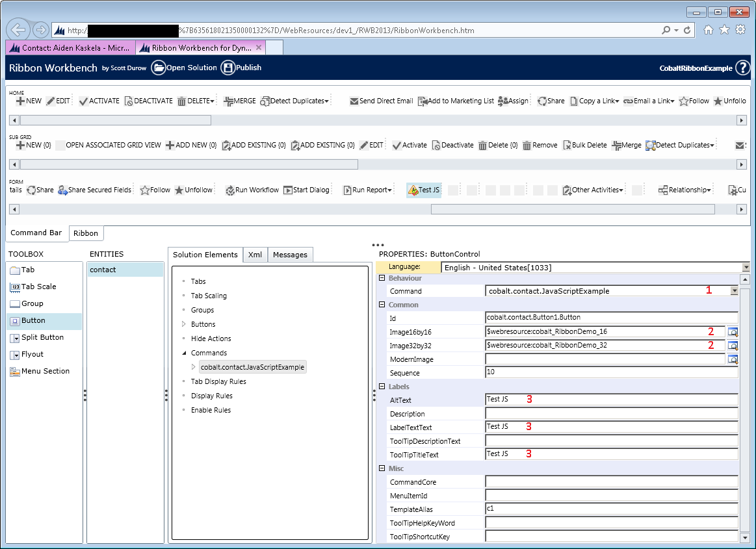Click the Form ribbon horizontal scrollbar
Screen dimensions: 756x549
(572, 209)
